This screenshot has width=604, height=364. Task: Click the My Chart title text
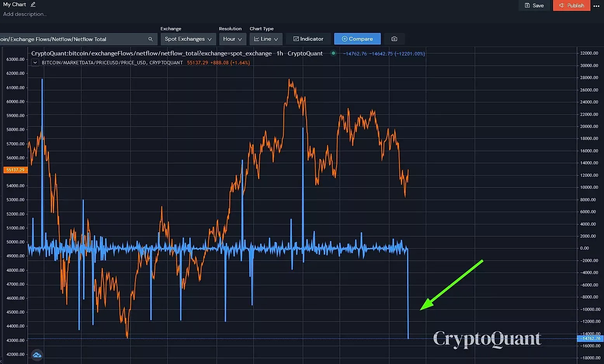pyautogui.click(x=14, y=4)
